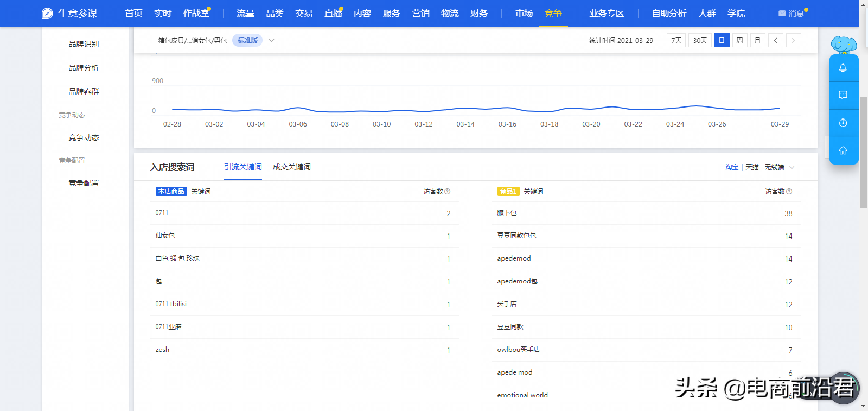Screen dimensions: 868x411
Task: Open 交易 in top navigation
Action: point(304,14)
